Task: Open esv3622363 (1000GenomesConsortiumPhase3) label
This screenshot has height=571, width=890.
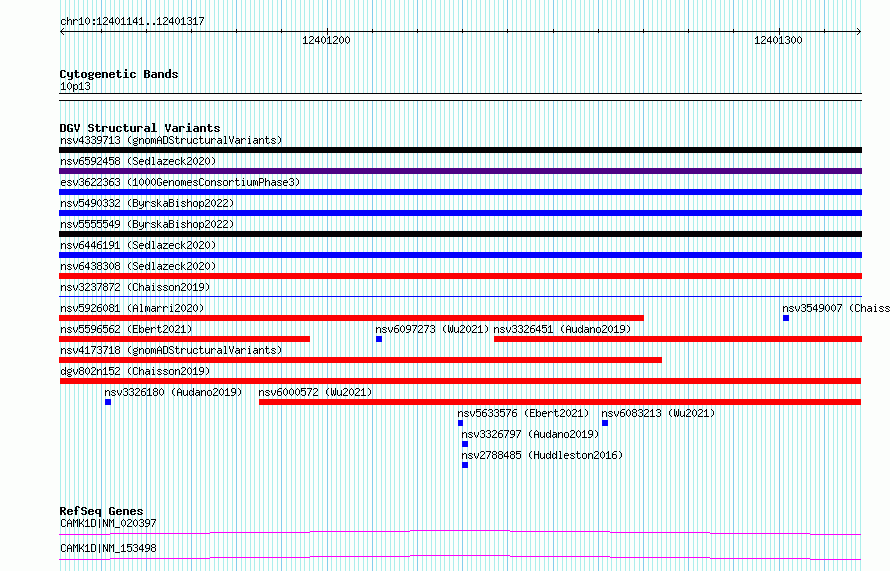Action: (x=180, y=182)
